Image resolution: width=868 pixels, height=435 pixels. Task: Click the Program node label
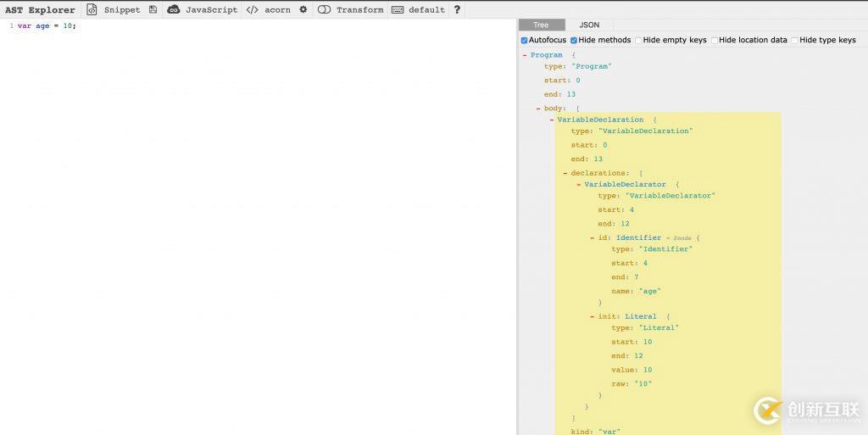pyautogui.click(x=547, y=55)
